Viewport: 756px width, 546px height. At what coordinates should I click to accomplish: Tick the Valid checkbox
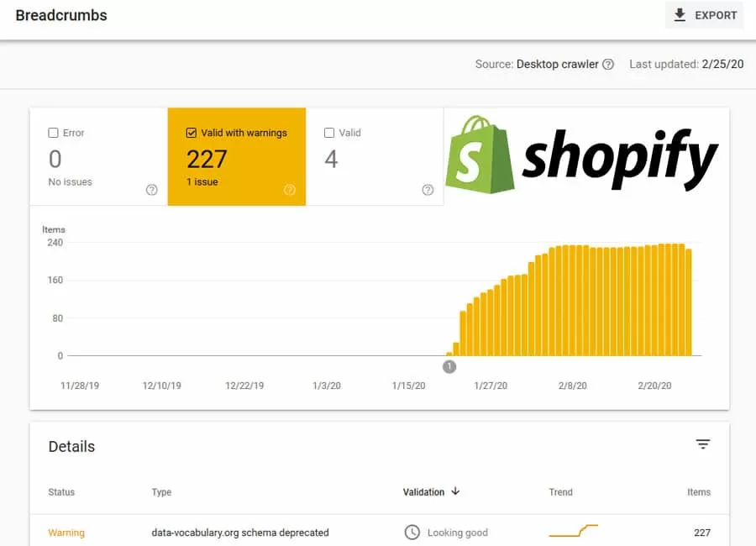[329, 133]
